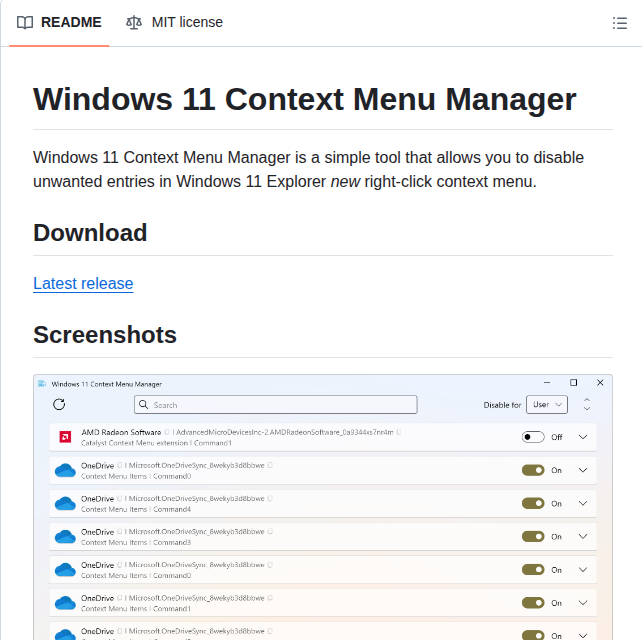Click the red AMD Radeon Software icon
642x640 pixels.
[65, 437]
